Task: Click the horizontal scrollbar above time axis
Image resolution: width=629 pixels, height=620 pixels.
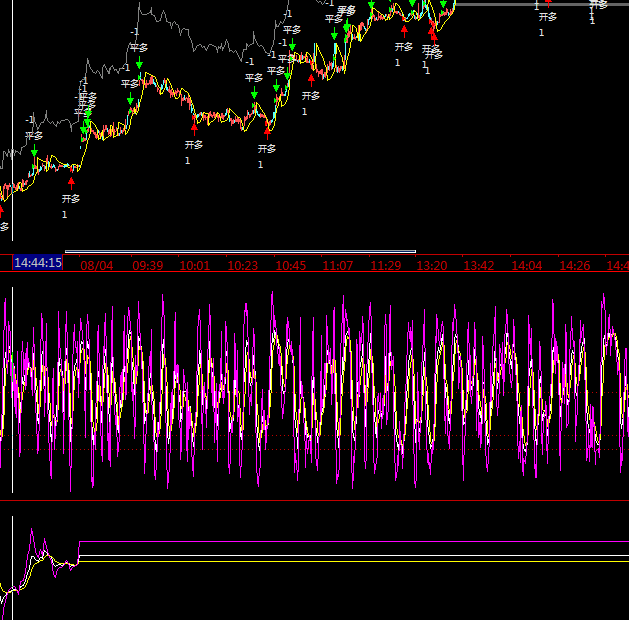Action: click(x=240, y=252)
